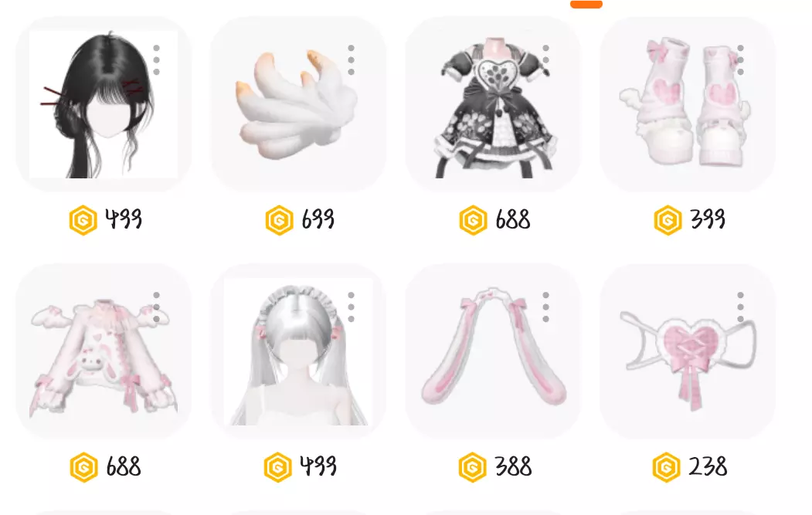Select the pink bunny winged jacket

pos(104,351)
